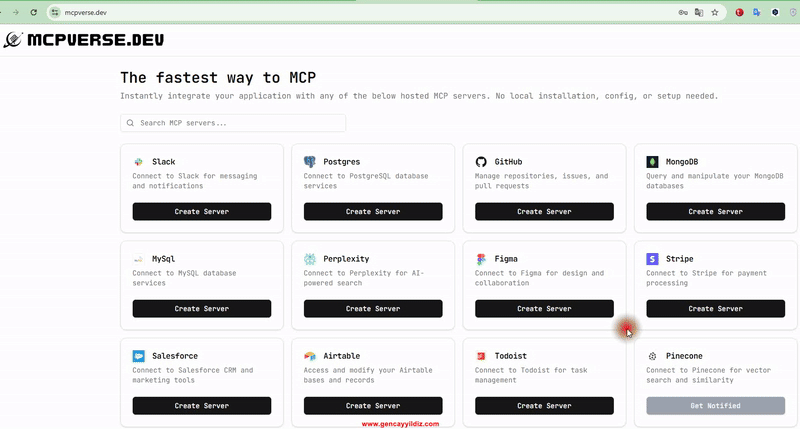
Task: Click the Postgres elephant icon
Action: (310, 162)
